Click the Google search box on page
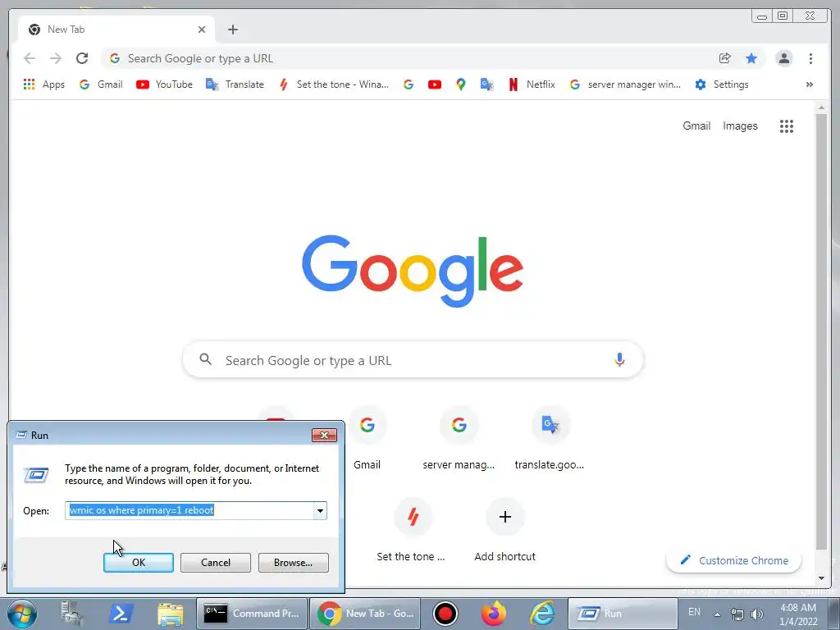 413,360
